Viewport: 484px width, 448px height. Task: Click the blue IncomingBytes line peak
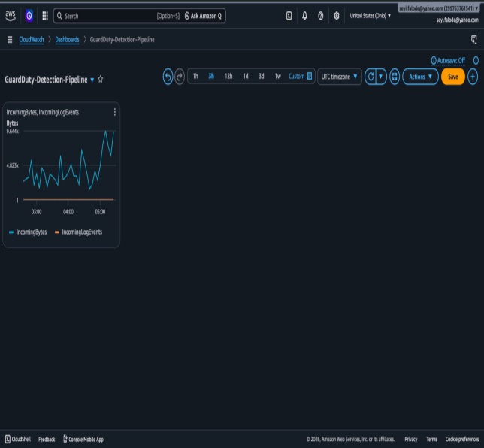[x=105, y=132]
